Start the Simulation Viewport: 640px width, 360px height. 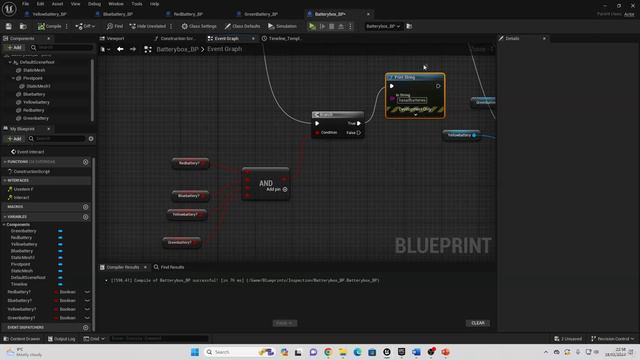point(282,26)
